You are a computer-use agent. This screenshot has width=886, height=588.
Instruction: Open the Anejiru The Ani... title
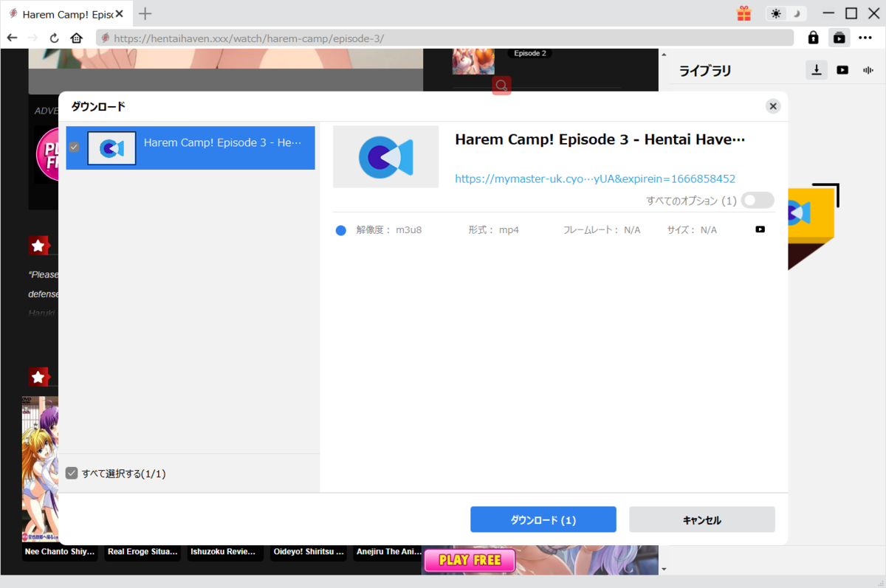tap(388, 552)
